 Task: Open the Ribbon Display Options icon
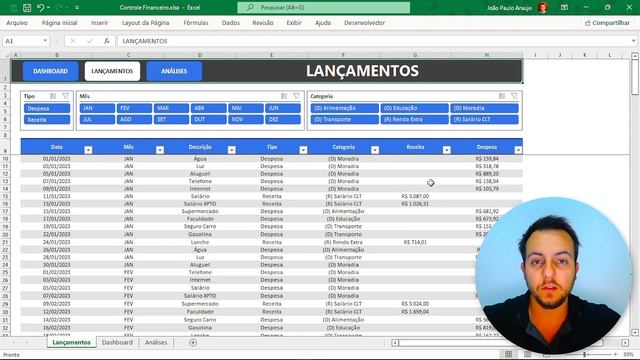pyautogui.click(x=564, y=8)
